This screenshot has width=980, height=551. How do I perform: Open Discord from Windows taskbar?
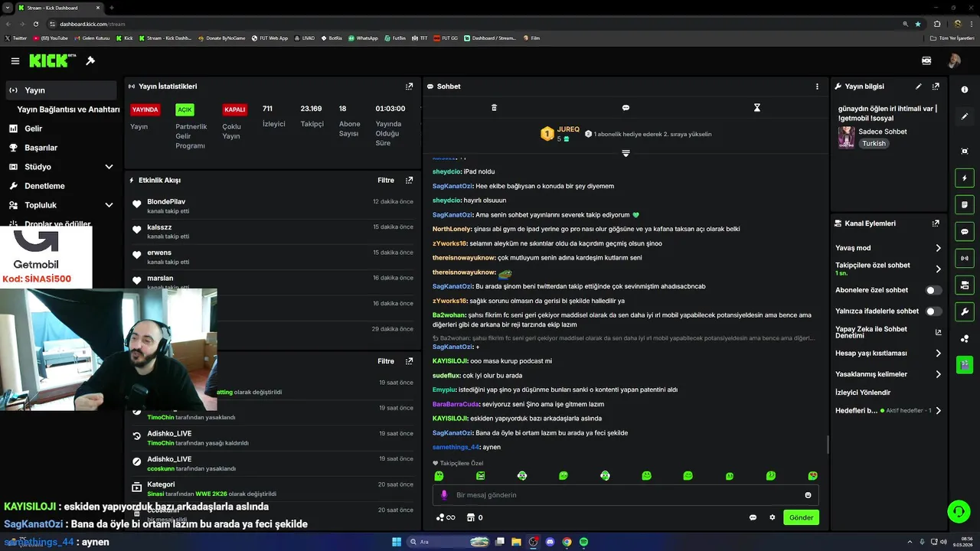click(550, 542)
